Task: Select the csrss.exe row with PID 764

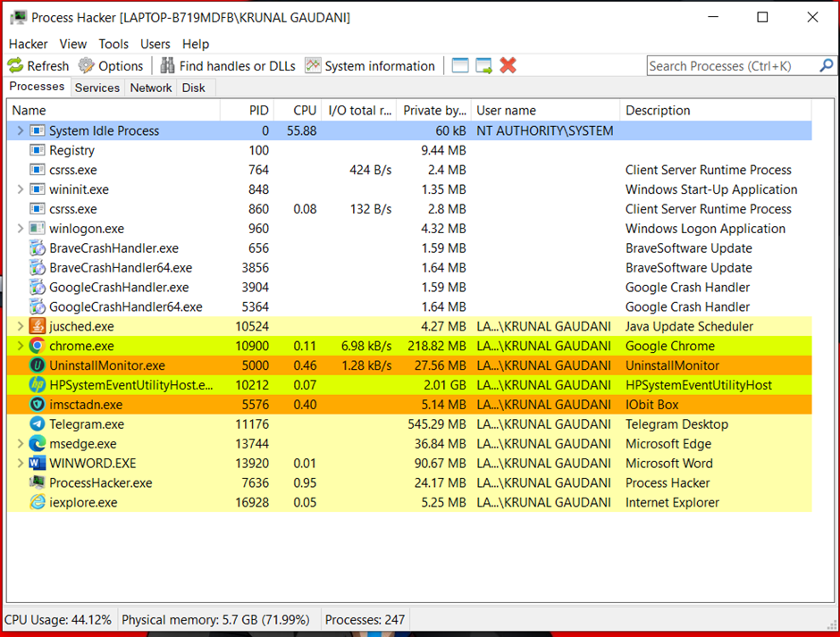Action: click(410, 170)
